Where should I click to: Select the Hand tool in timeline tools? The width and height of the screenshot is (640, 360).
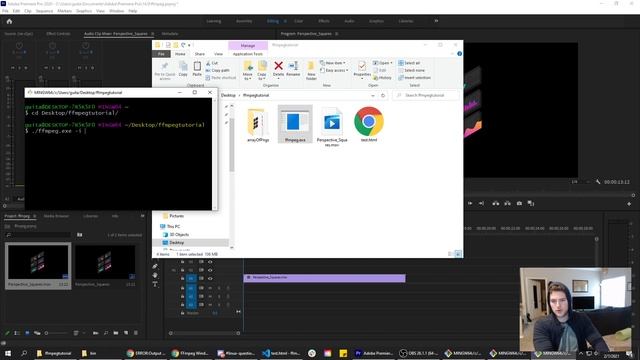pos(155,275)
